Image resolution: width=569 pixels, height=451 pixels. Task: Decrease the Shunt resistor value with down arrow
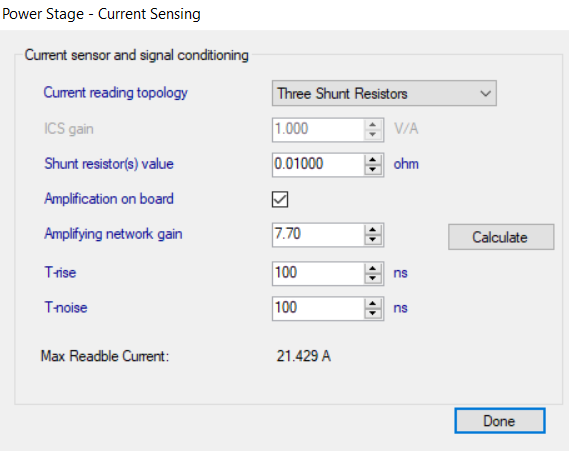coord(373,170)
